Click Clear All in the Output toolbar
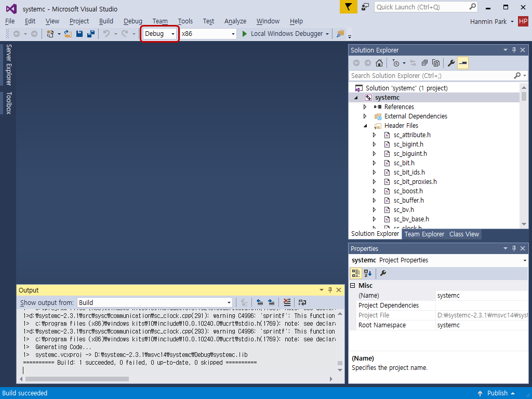The height and width of the screenshot is (399, 532). click(x=287, y=302)
